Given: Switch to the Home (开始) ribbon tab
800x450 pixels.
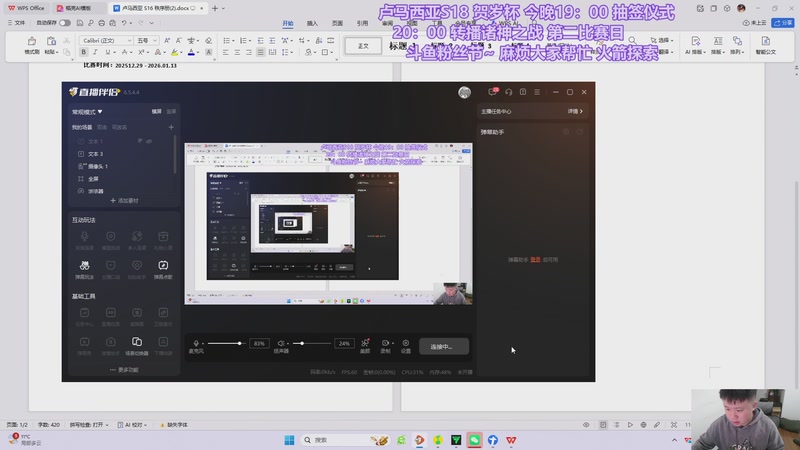Looking at the screenshot, I should 288,23.
